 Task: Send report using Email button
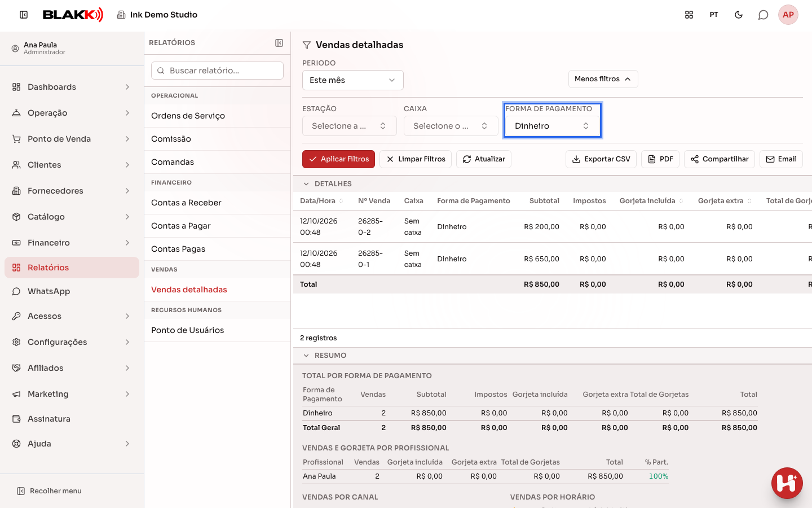pos(781,159)
